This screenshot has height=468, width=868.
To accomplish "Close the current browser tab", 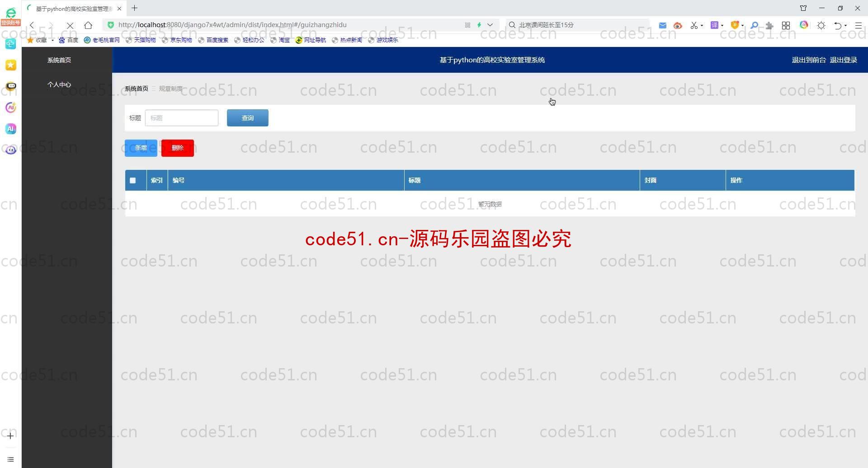I will tap(119, 9).
